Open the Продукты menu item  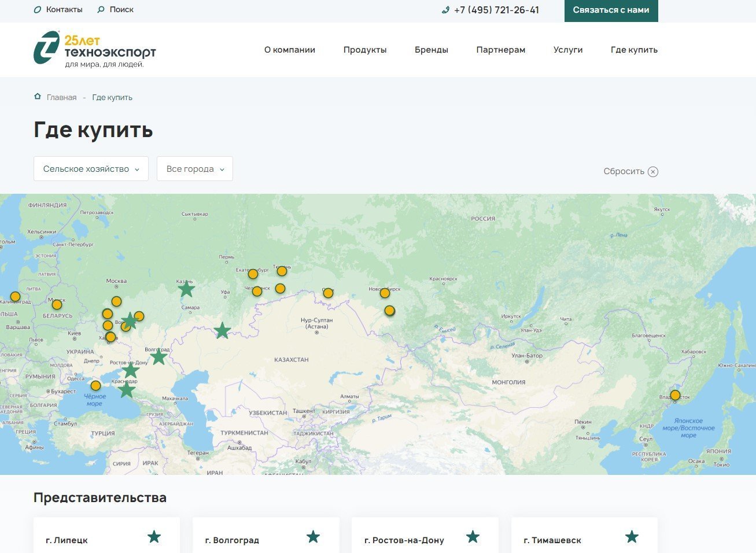(x=364, y=50)
